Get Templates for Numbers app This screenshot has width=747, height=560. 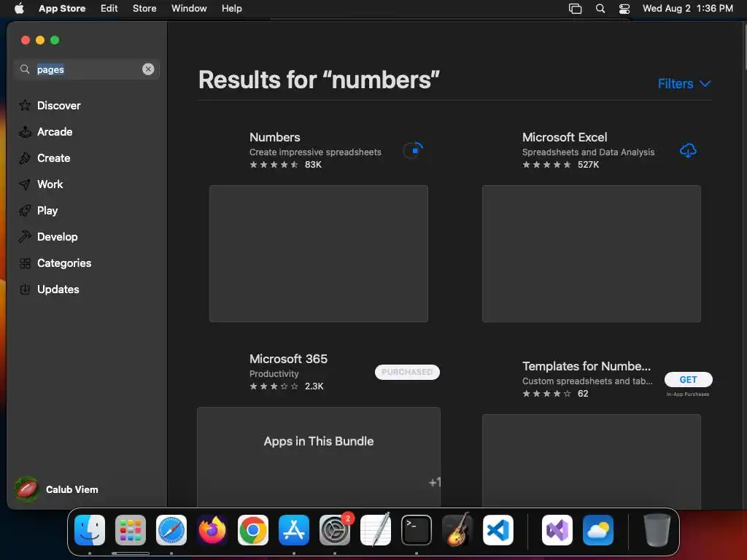[x=689, y=379]
